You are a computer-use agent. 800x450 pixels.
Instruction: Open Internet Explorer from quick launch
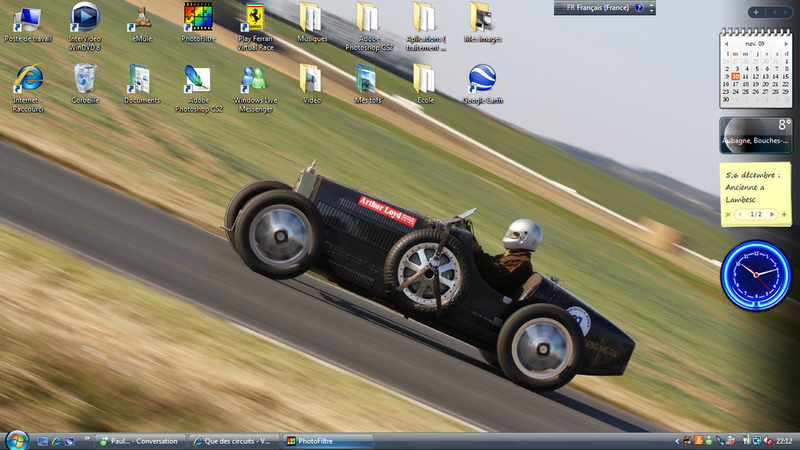pyautogui.click(x=56, y=441)
